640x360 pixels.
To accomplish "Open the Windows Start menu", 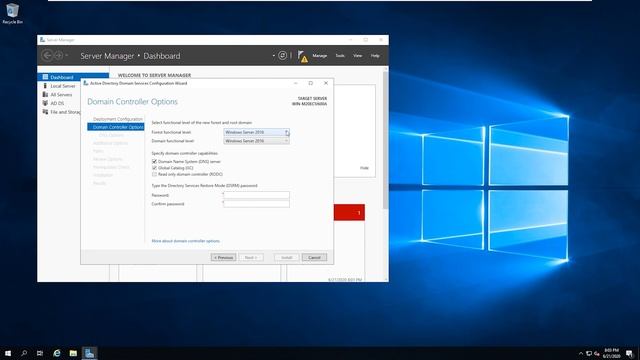I will [x=8, y=353].
